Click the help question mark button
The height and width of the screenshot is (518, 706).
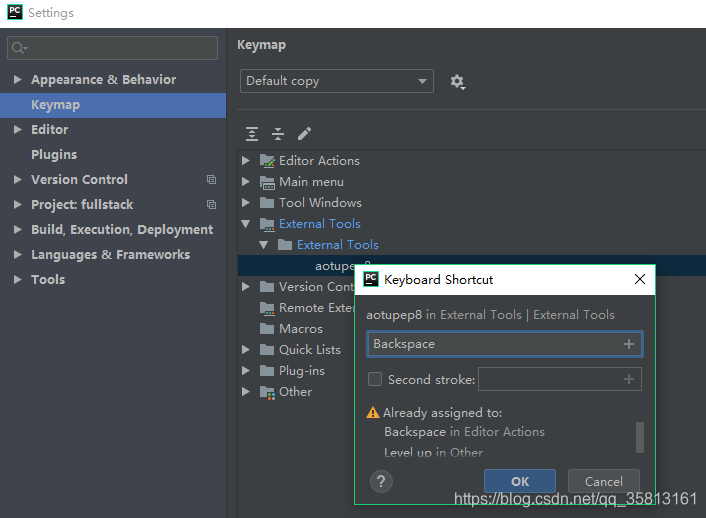tap(381, 482)
